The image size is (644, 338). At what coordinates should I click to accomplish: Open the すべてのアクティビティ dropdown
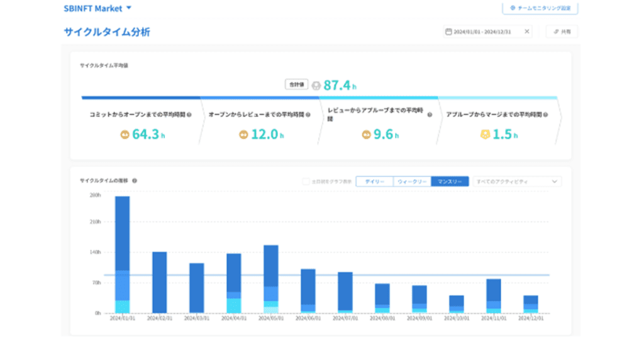pyautogui.click(x=517, y=182)
